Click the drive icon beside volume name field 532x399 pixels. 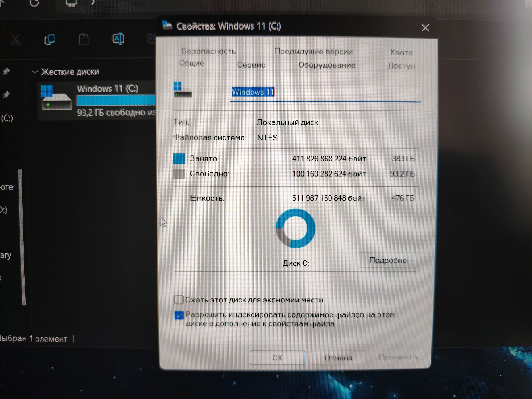182,90
